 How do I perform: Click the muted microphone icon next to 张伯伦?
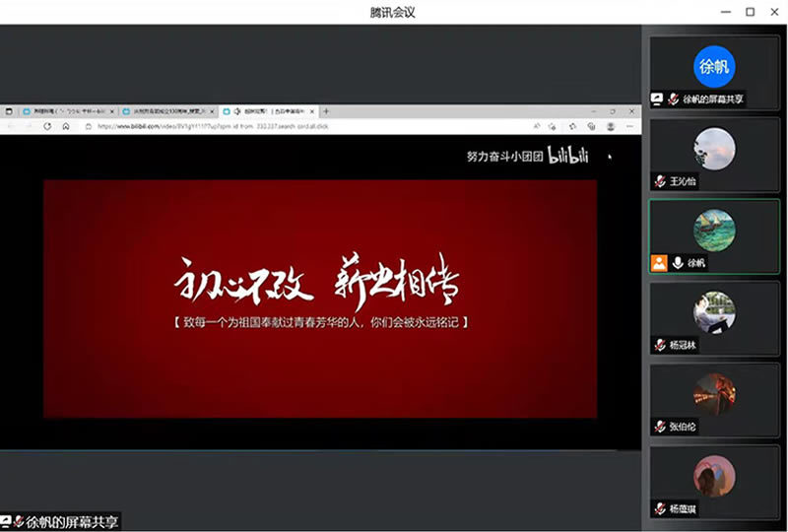(x=660, y=427)
